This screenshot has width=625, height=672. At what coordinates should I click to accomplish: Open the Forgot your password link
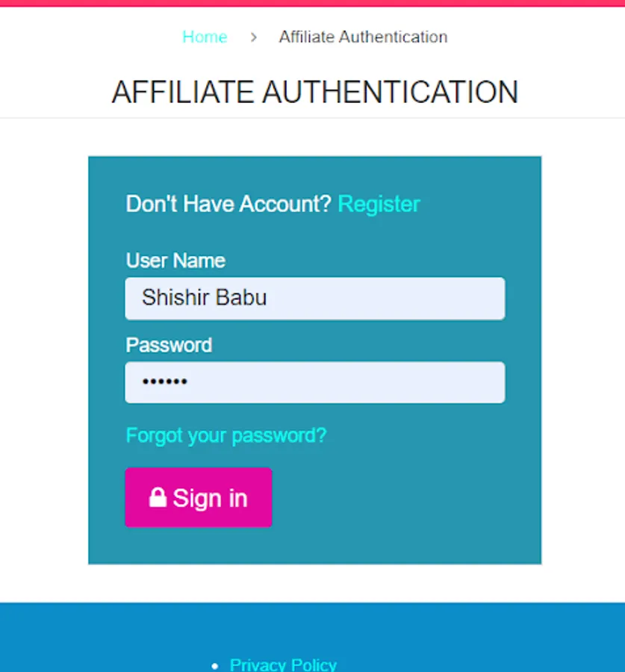tap(226, 435)
